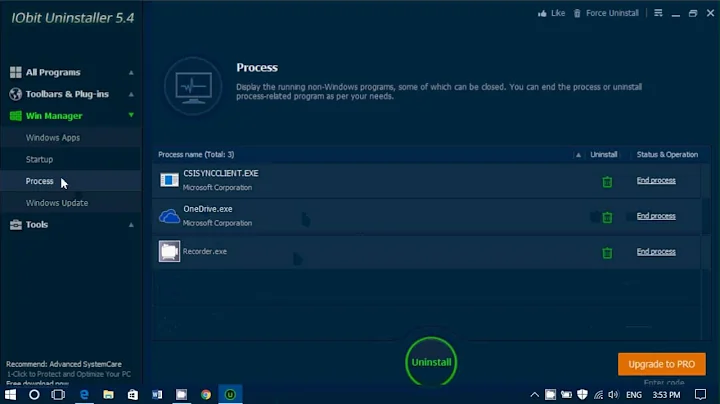Select the OneDrive.exe process row
Image resolution: width=720 pixels, height=404 pixels.
(x=427, y=216)
